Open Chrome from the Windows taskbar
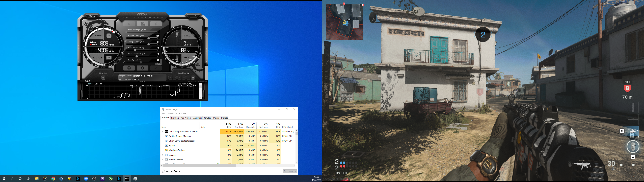644x182 pixels. tap(53, 179)
